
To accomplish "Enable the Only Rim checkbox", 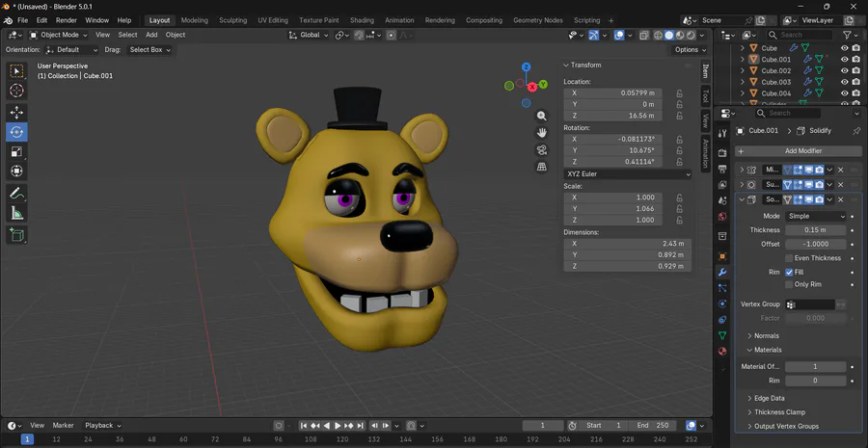I will point(789,284).
